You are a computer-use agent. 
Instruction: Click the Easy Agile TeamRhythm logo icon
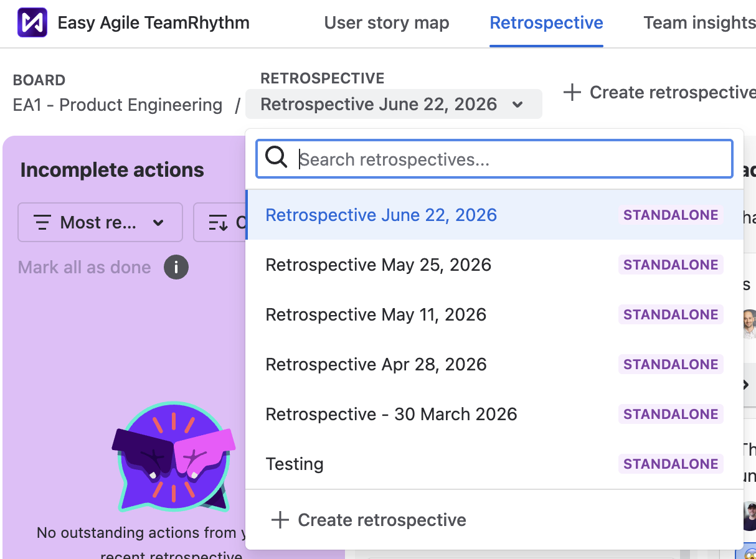click(32, 23)
